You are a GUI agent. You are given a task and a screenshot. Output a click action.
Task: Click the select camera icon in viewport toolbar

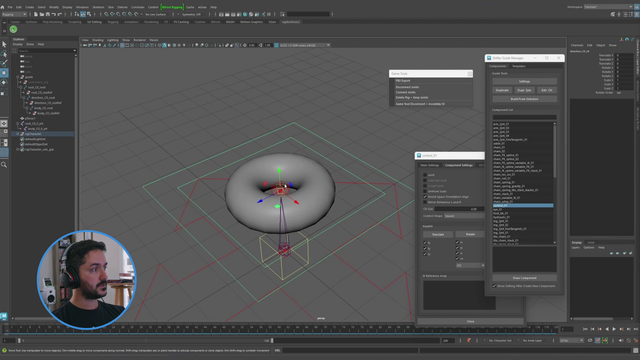tap(85, 45)
